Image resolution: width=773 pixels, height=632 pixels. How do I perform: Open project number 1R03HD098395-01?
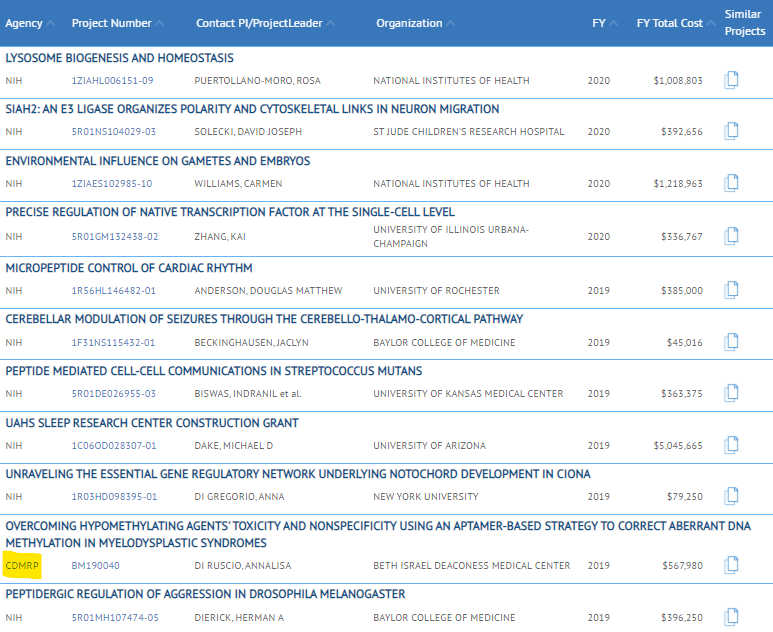pos(114,496)
